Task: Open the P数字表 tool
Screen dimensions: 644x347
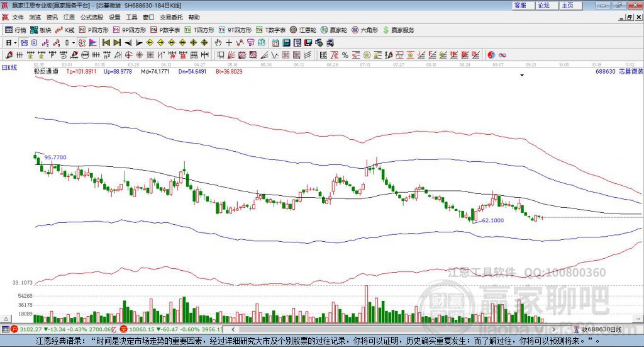Action: tap(165, 30)
